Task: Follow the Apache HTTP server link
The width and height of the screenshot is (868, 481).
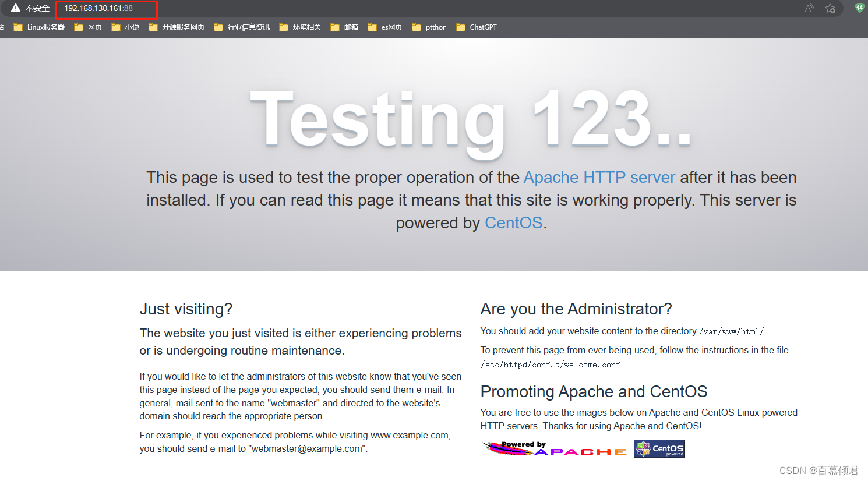Action: click(599, 178)
